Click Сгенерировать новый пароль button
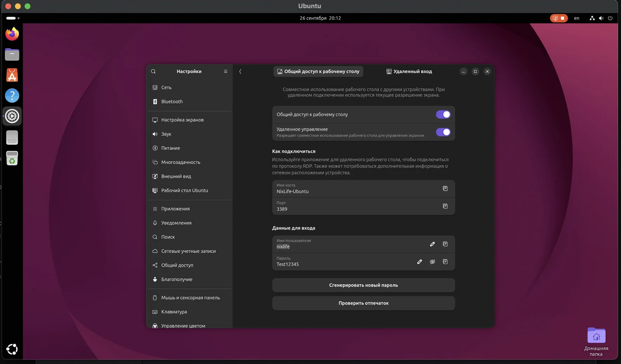Viewport: 621px width, 364px height. pos(364,285)
